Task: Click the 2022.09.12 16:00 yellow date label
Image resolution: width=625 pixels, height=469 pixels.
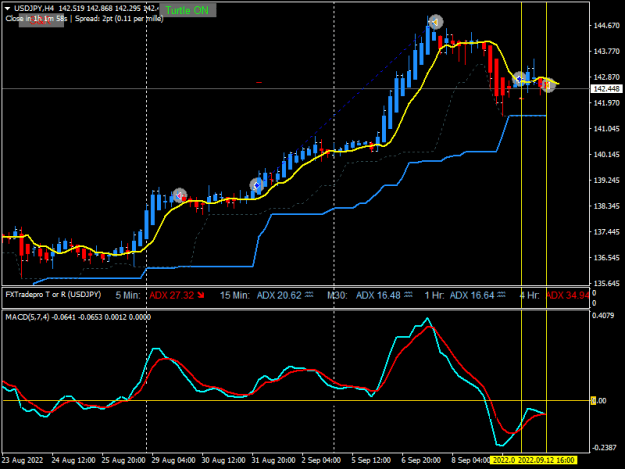Action: tap(547, 460)
